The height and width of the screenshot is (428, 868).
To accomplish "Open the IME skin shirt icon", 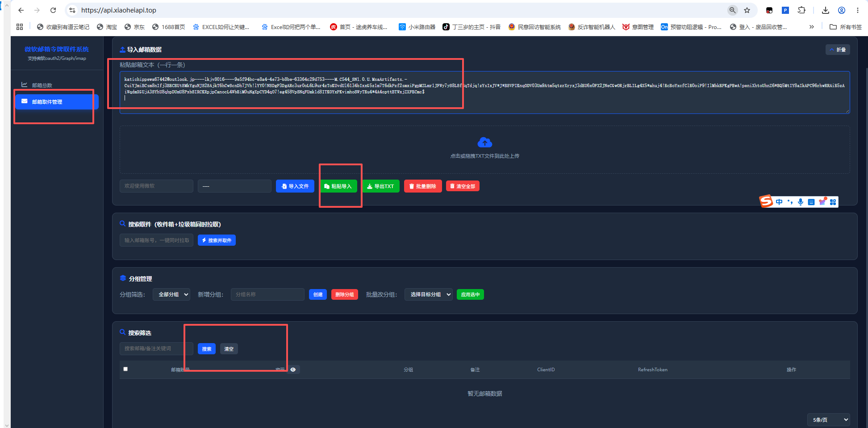I will click(822, 201).
